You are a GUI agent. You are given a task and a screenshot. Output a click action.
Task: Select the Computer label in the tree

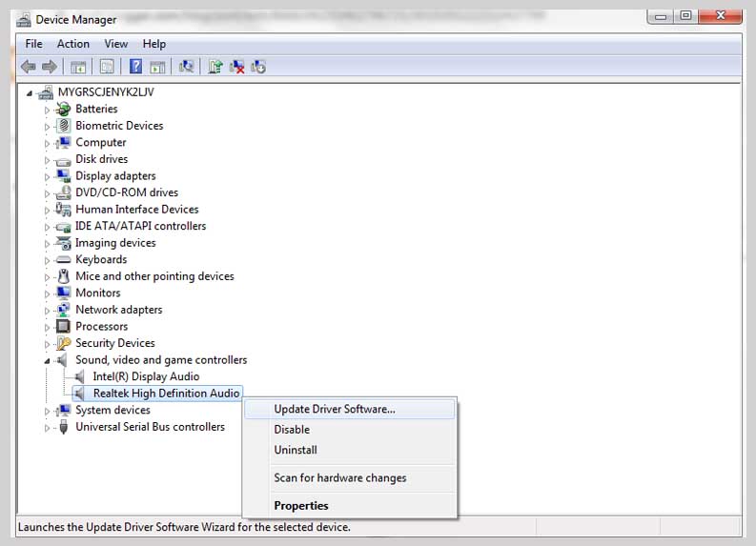(101, 143)
